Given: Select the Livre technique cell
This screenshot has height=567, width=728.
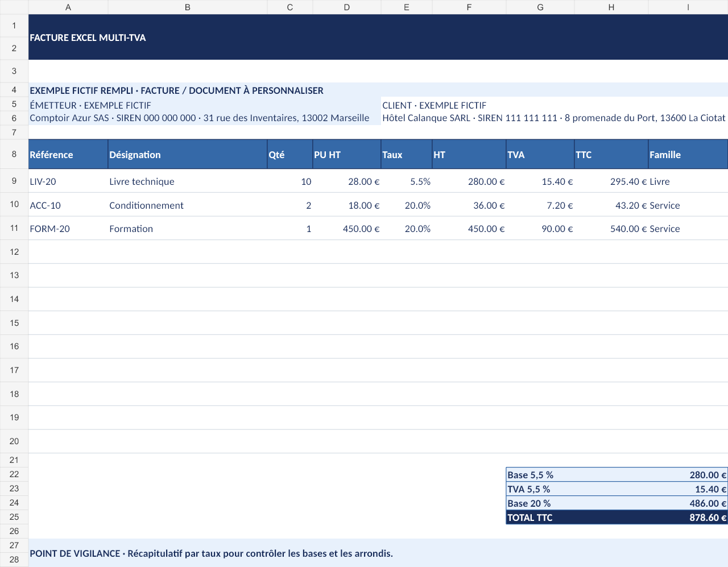Looking at the screenshot, I should click(x=188, y=181).
